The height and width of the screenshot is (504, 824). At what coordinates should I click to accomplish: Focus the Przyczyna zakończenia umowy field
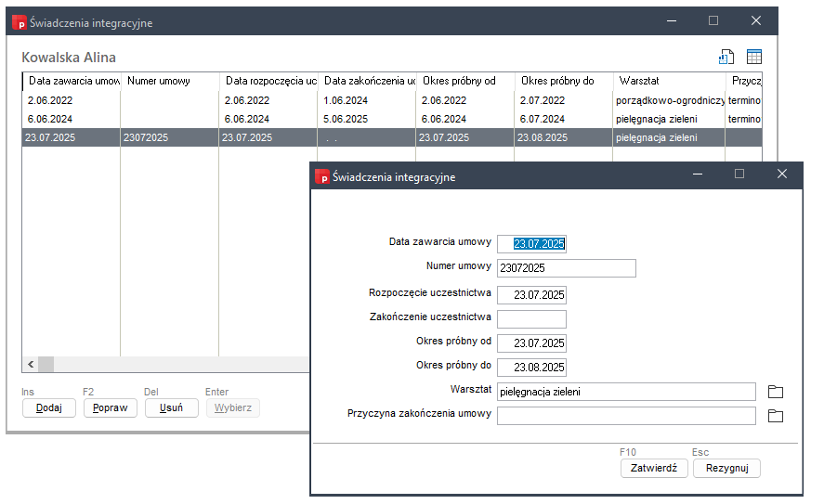tap(626, 416)
